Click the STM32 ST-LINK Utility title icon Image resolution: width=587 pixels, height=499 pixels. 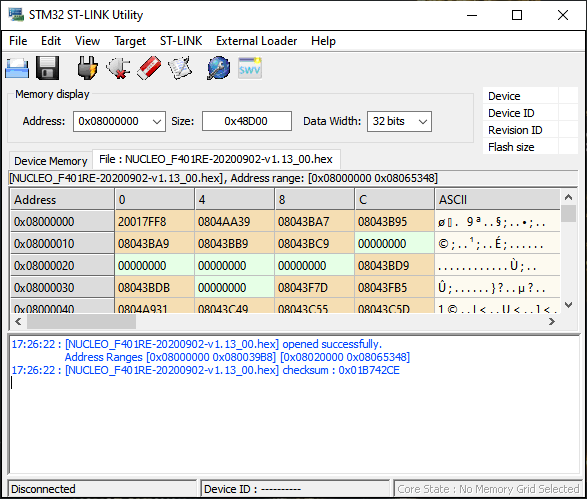click(16, 15)
